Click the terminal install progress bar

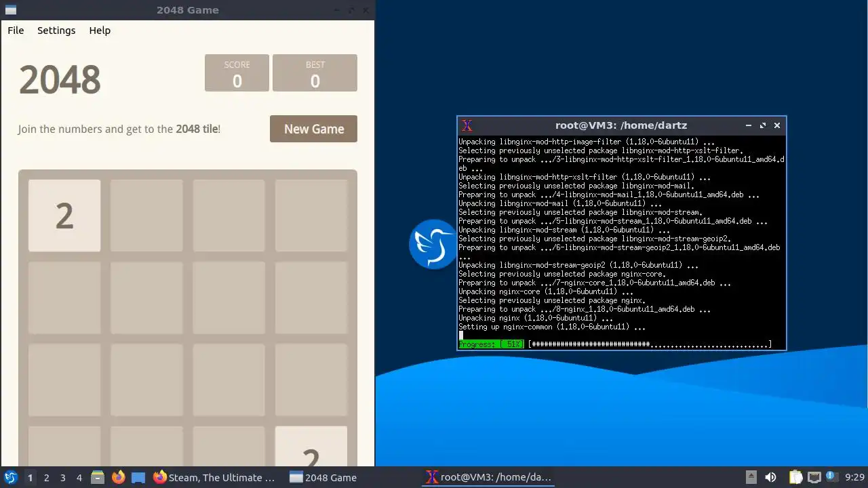click(650, 344)
